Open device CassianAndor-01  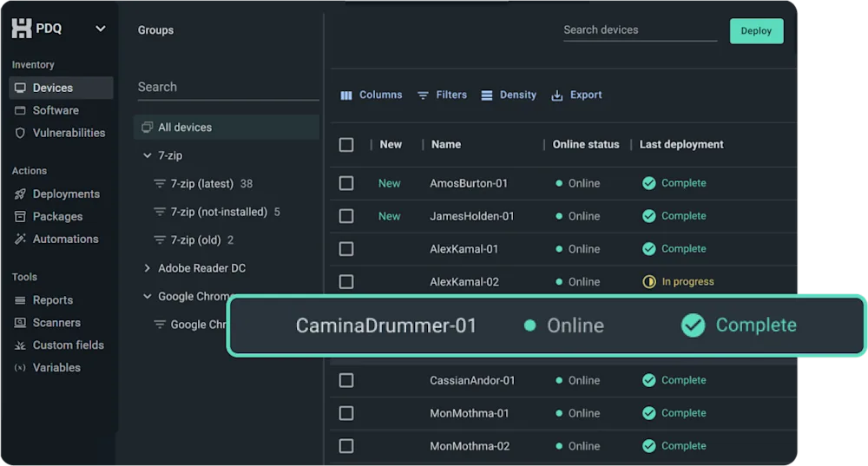coord(472,380)
